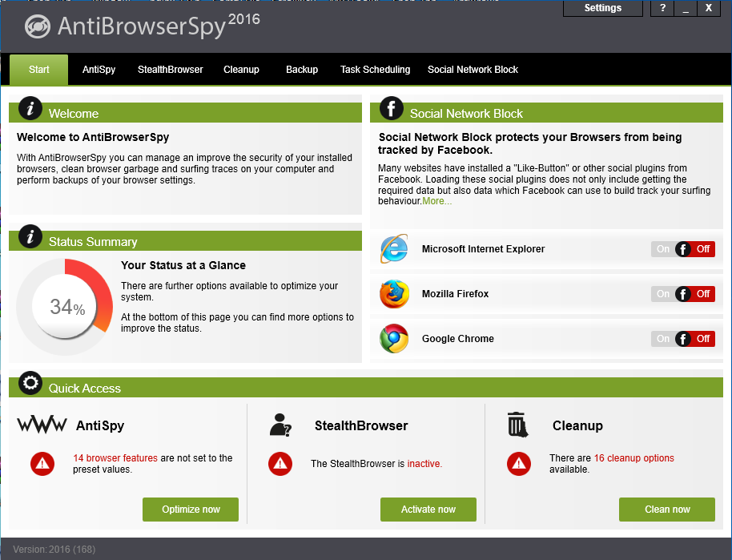Click the Mozilla Firefox browser icon
The image size is (732, 560).
pyautogui.click(x=394, y=294)
